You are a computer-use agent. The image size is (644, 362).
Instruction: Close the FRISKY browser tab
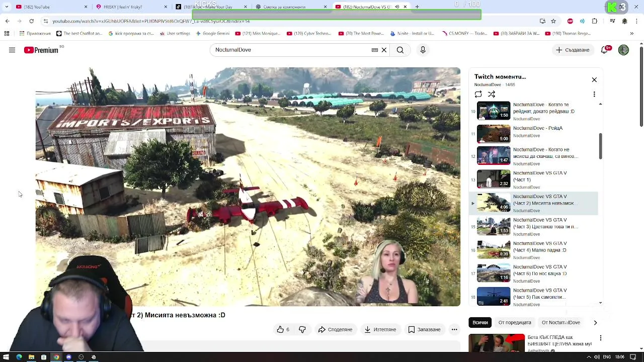pos(166,7)
